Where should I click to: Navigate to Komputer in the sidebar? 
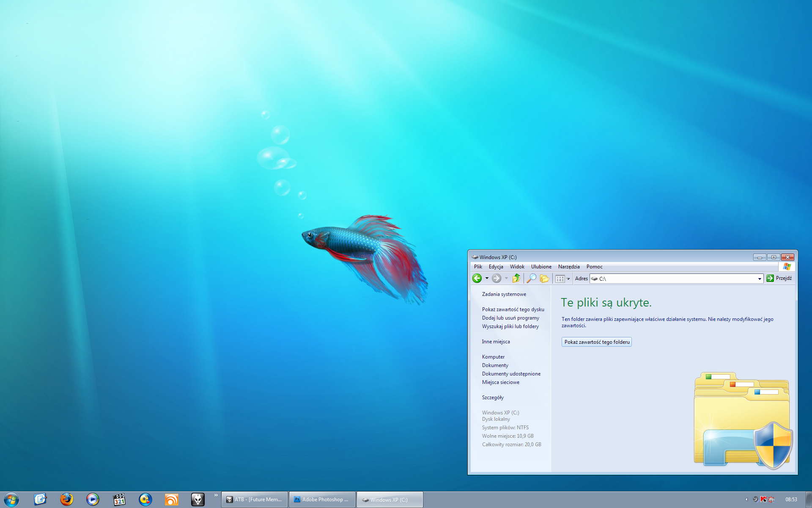493,356
